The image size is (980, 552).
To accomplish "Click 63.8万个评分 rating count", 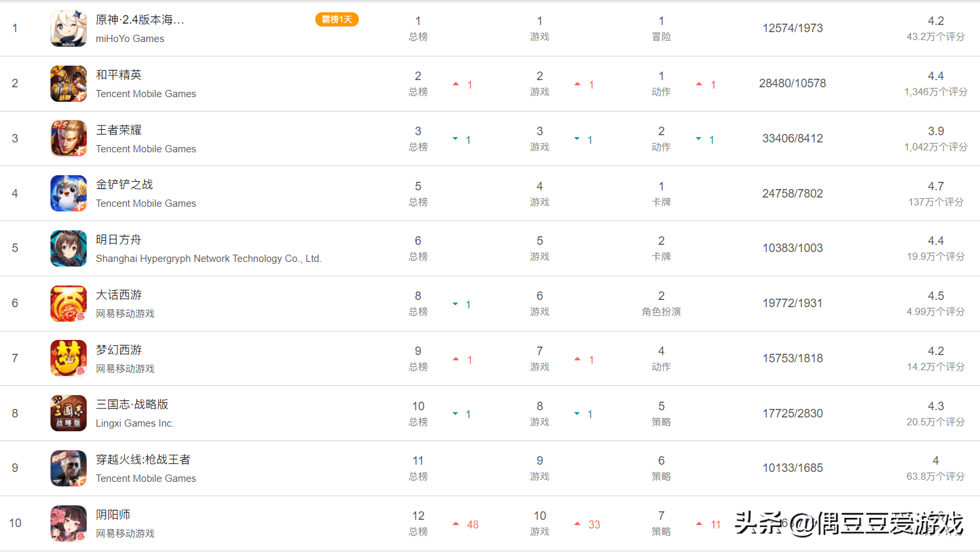I will tap(935, 477).
